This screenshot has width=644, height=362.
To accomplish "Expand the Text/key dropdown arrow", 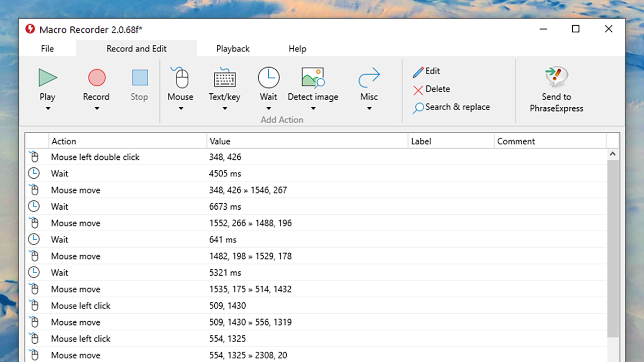I will point(224,109).
